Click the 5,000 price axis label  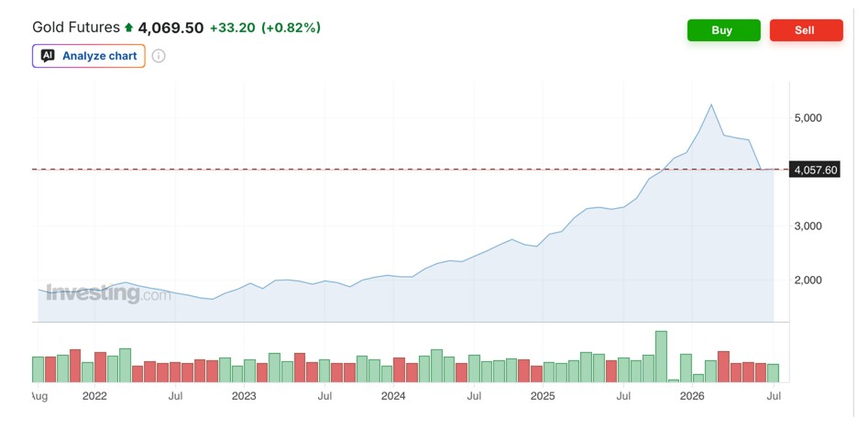[x=808, y=118]
